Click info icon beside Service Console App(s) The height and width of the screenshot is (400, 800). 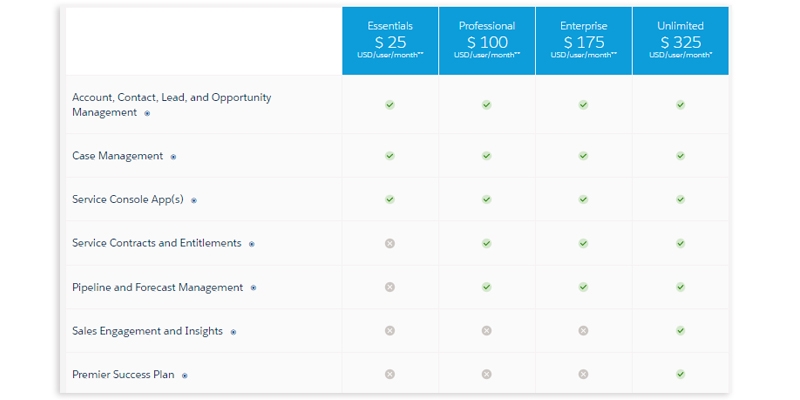[x=194, y=200]
